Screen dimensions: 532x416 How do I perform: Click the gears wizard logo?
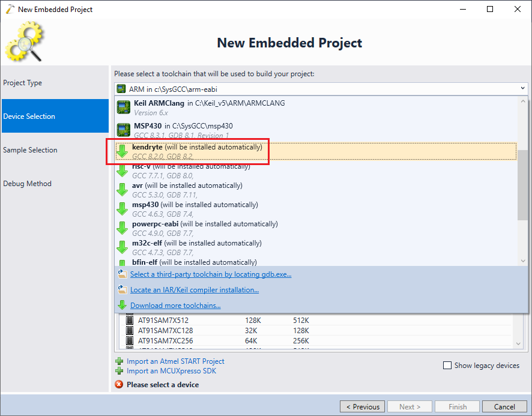[25, 41]
